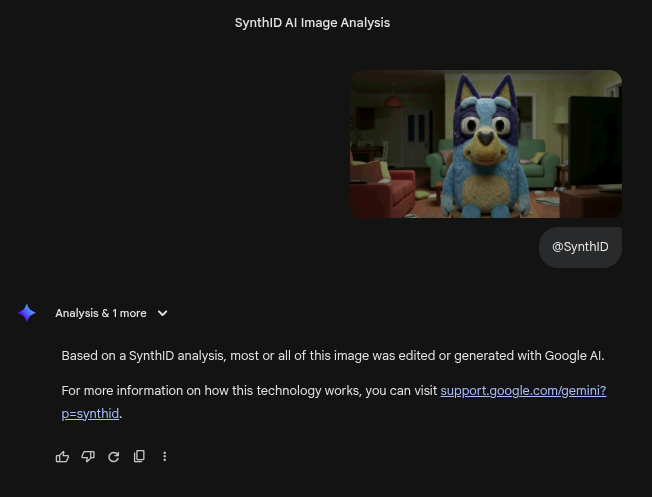Screen dimensions: 652x497
Task: Click the 'Analysis & 1 more' label
Action: 100,313
